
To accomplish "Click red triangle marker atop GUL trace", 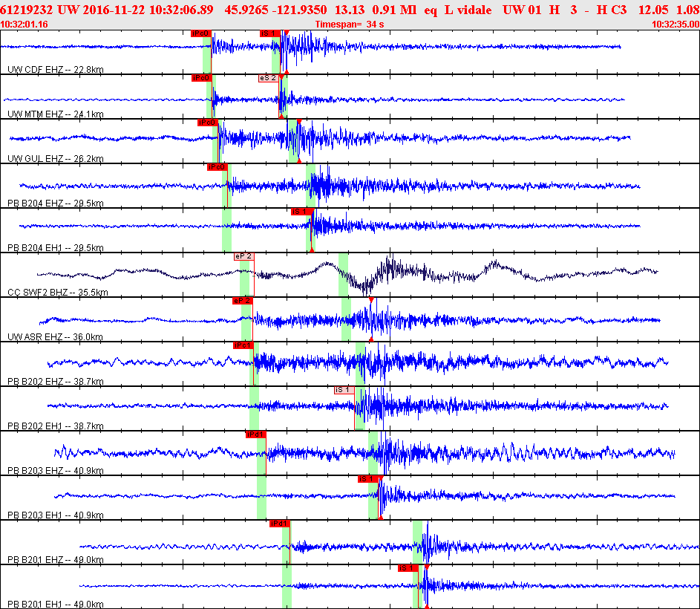I will pyautogui.click(x=299, y=121).
